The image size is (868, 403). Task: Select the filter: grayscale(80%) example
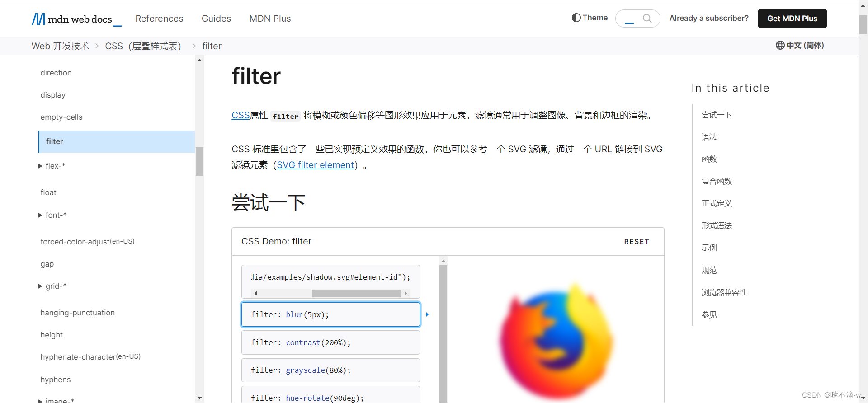pos(330,370)
